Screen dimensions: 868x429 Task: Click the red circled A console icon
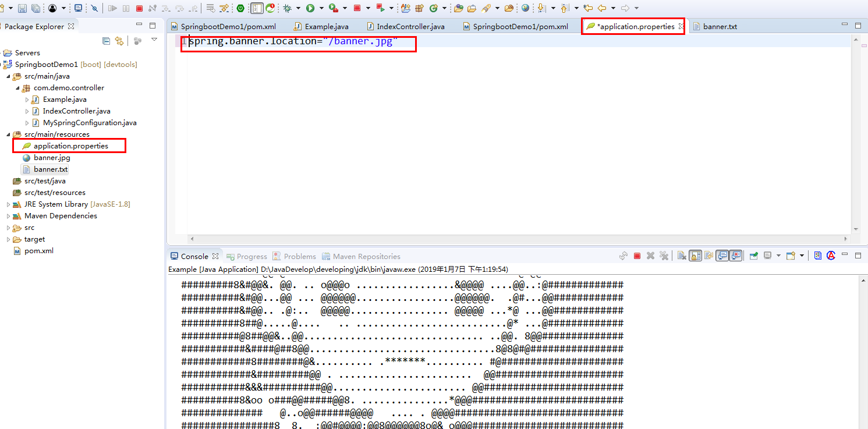(831, 256)
